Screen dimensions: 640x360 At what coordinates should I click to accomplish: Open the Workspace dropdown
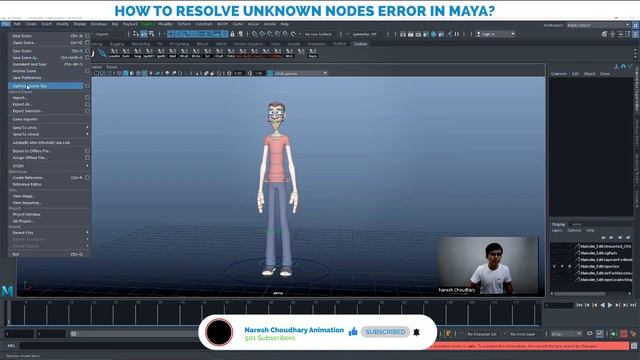[x=598, y=25]
